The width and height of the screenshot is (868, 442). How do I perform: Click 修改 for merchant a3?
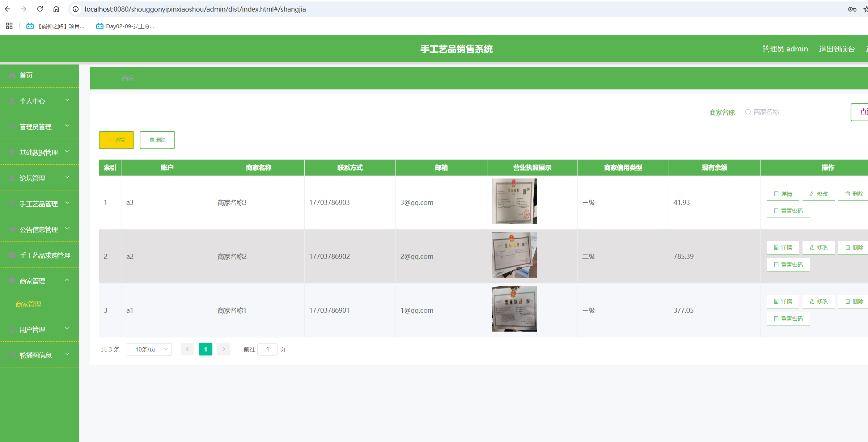(818, 194)
